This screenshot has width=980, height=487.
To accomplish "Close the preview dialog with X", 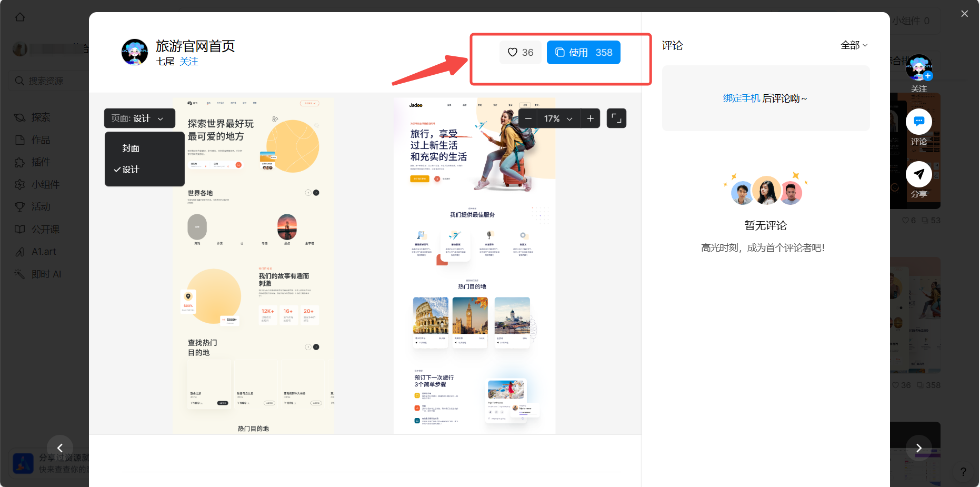I will [x=964, y=14].
